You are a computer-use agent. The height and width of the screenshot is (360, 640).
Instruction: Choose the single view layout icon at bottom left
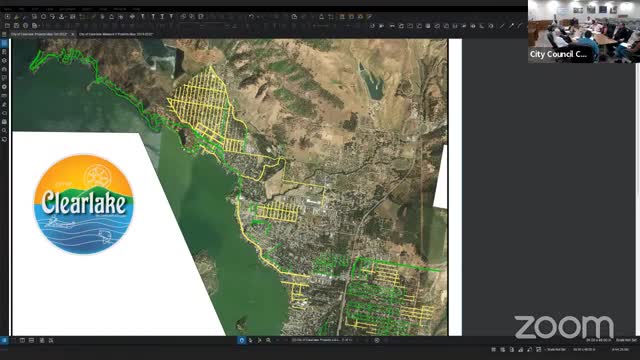tap(22, 340)
